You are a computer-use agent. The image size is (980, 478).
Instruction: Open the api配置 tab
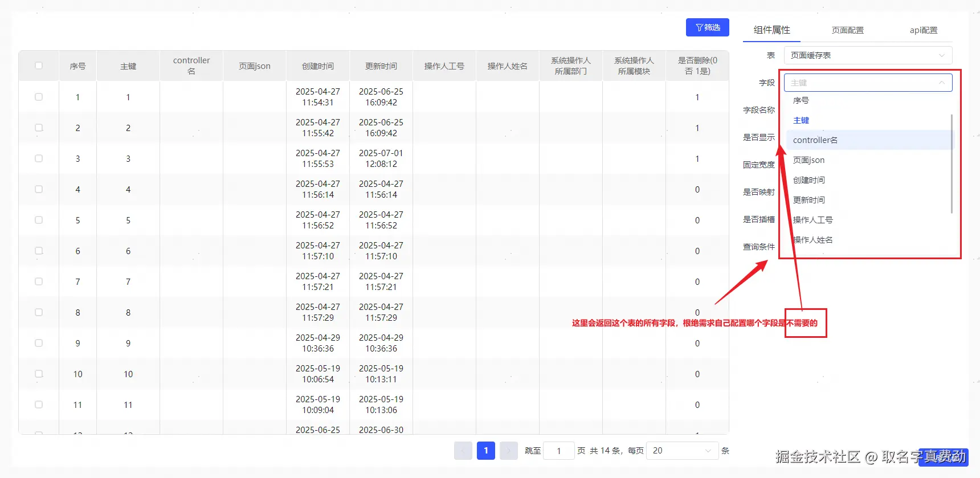pyautogui.click(x=923, y=30)
